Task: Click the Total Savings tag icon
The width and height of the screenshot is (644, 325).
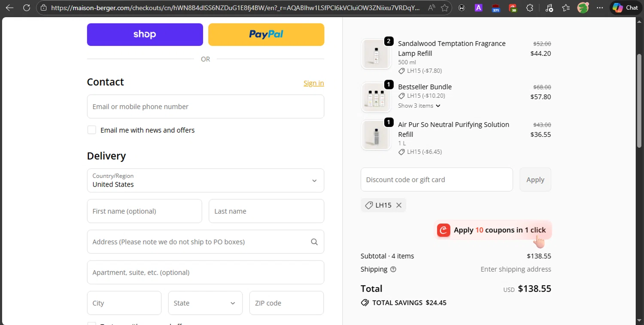Action: pos(365,303)
